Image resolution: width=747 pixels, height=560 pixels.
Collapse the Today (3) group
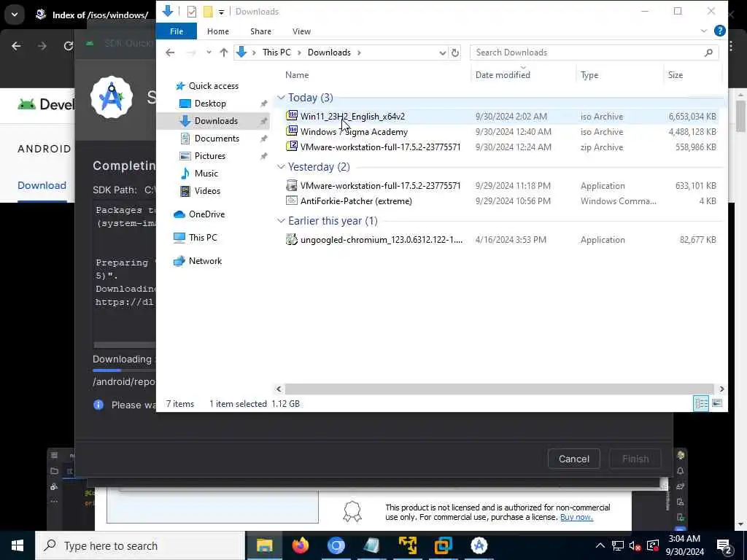pyautogui.click(x=281, y=98)
